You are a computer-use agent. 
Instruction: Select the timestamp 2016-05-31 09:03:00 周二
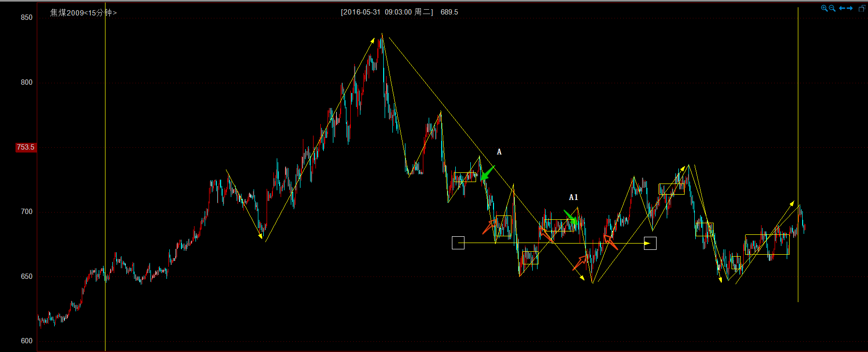pyautogui.click(x=387, y=12)
